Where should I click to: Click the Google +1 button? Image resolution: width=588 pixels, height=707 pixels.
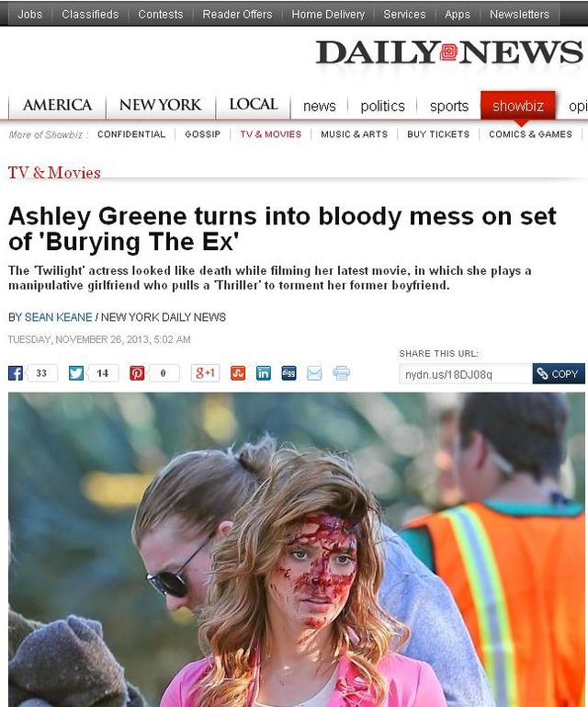(x=205, y=373)
